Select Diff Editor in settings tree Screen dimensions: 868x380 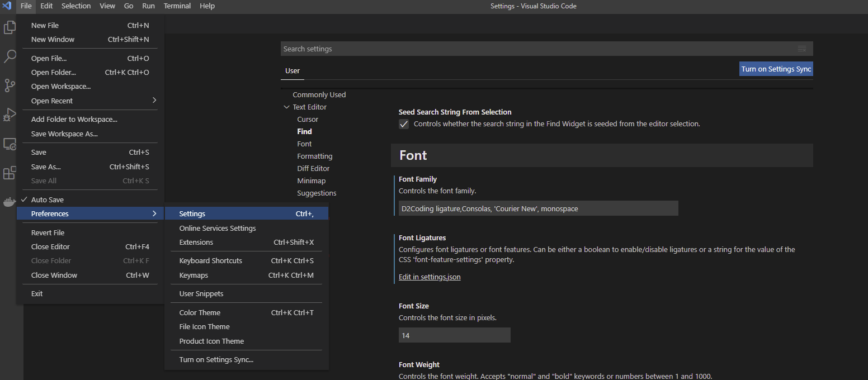(x=313, y=168)
